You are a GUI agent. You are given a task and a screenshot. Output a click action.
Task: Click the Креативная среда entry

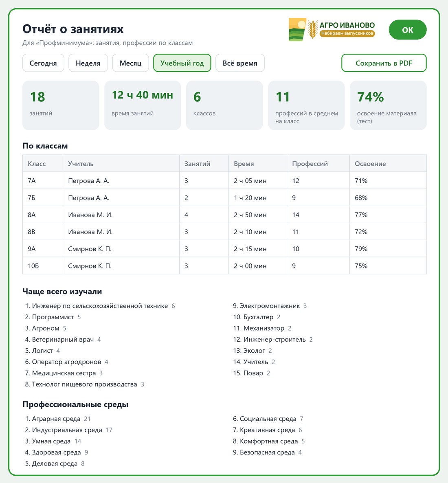[268, 430]
